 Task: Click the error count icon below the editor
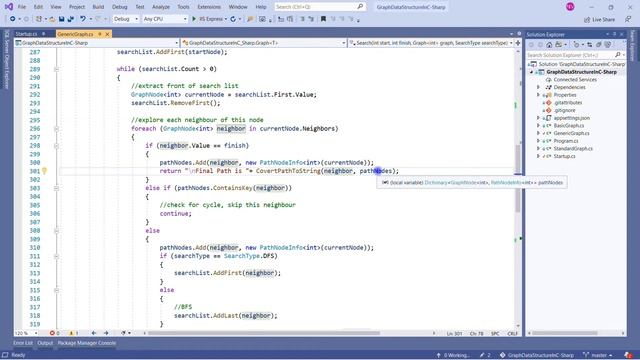pyautogui.click(x=52, y=333)
